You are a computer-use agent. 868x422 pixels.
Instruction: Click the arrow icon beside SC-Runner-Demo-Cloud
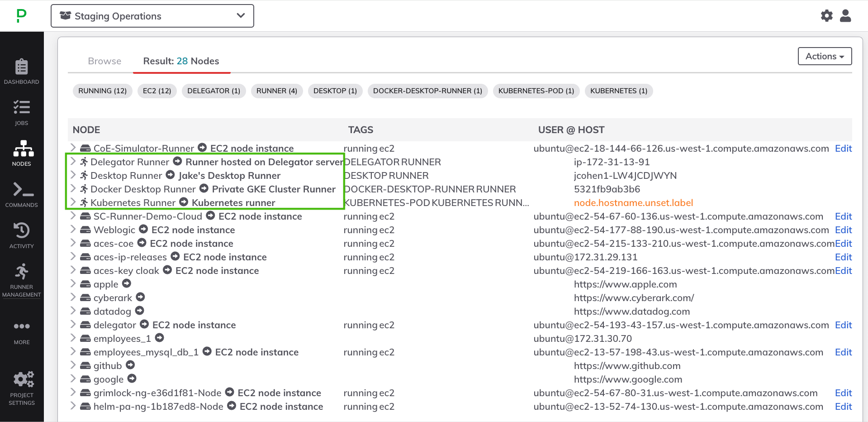coord(211,216)
